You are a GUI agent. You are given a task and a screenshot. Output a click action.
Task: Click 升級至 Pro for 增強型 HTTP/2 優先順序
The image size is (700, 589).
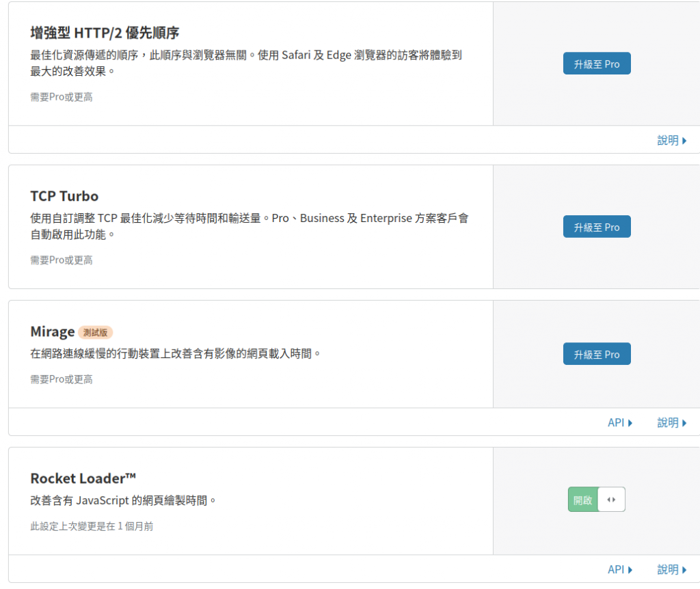[x=596, y=64]
